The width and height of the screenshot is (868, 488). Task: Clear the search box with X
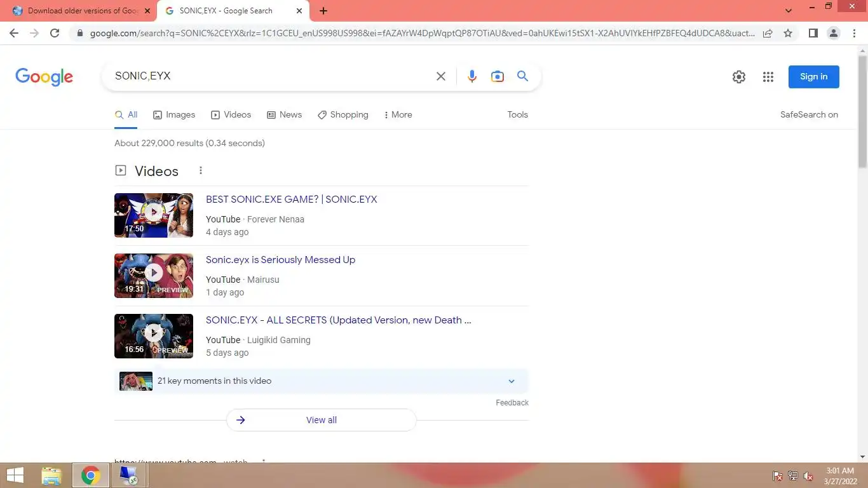click(440, 76)
